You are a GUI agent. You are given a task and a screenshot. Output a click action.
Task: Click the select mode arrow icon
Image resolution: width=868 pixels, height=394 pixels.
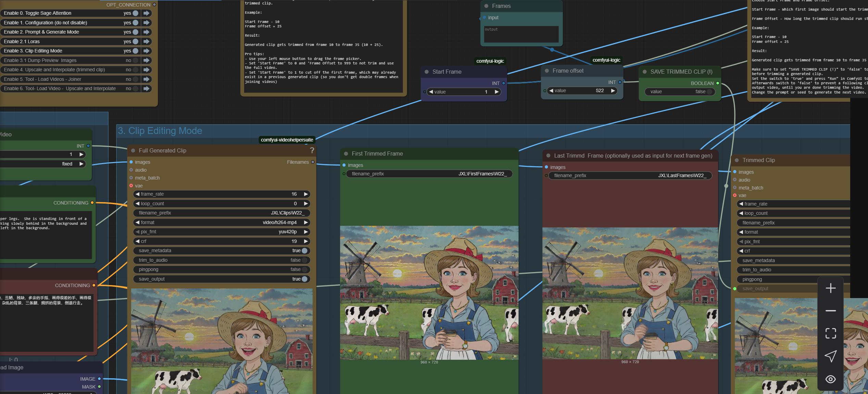[x=830, y=356]
